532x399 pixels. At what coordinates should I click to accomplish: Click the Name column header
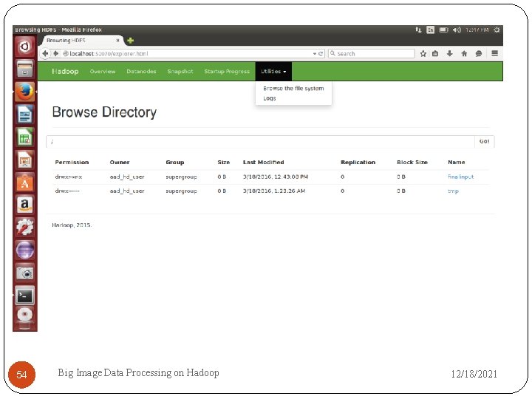point(457,162)
